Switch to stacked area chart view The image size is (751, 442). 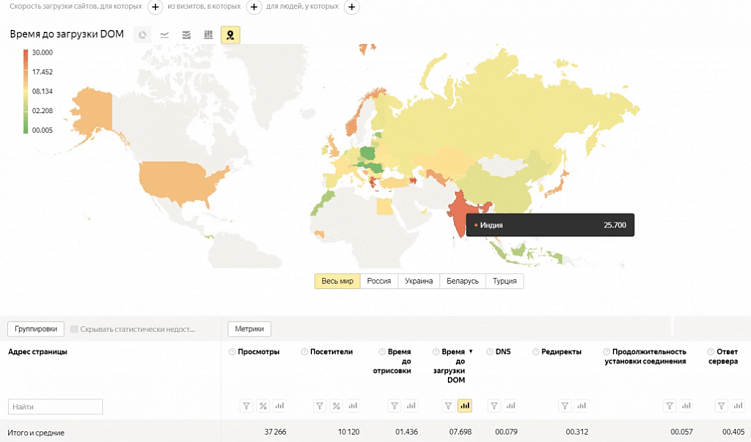point(186,35)
